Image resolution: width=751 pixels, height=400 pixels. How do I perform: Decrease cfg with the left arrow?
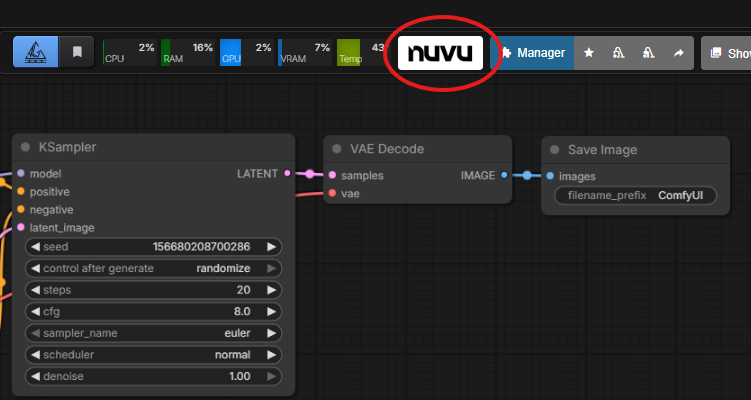[35, 311]
